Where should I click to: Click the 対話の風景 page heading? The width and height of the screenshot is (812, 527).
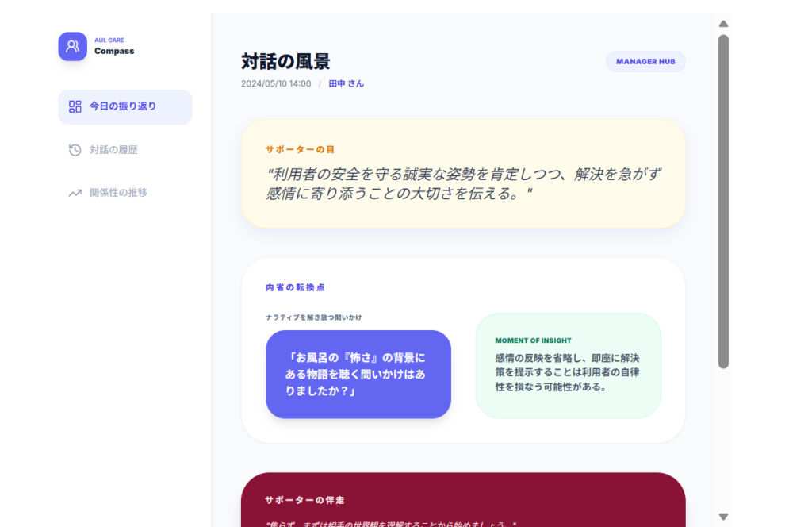click(x=285, y=61)
